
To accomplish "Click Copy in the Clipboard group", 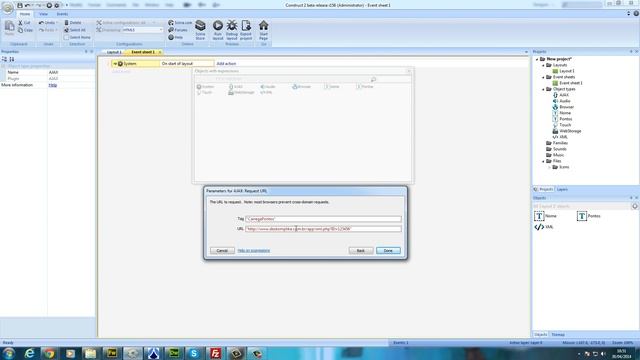I will pos(25,30).
